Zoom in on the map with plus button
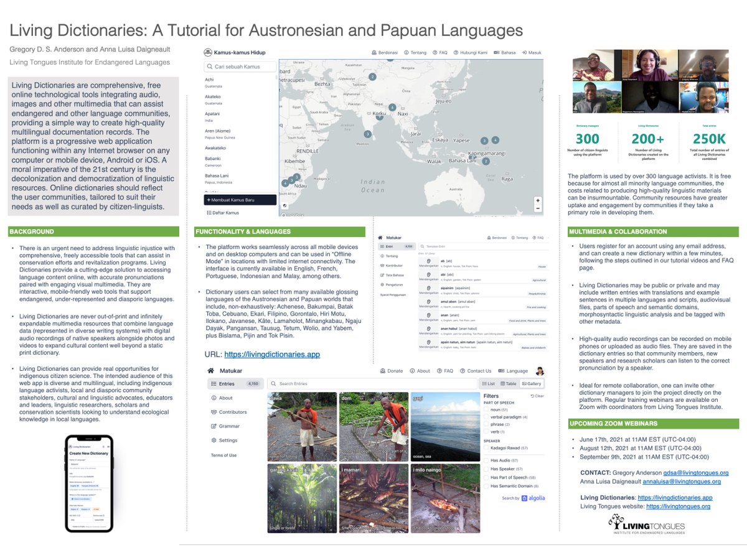 [538, 201]
